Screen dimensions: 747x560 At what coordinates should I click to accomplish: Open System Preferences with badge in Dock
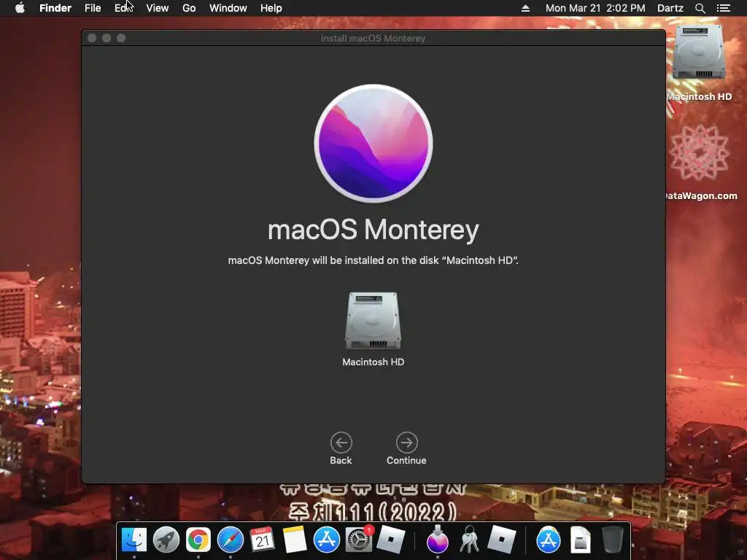tap(358, 540)
